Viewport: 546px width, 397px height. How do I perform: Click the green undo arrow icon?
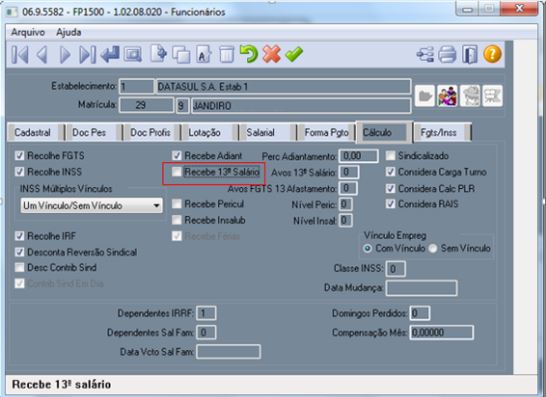[x=249, y=54]
